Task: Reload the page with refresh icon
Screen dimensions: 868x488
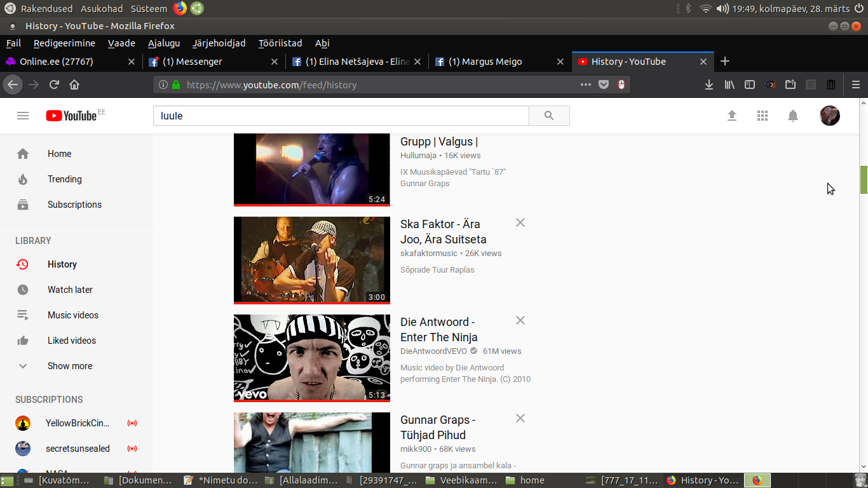Action: coord(54,85)
